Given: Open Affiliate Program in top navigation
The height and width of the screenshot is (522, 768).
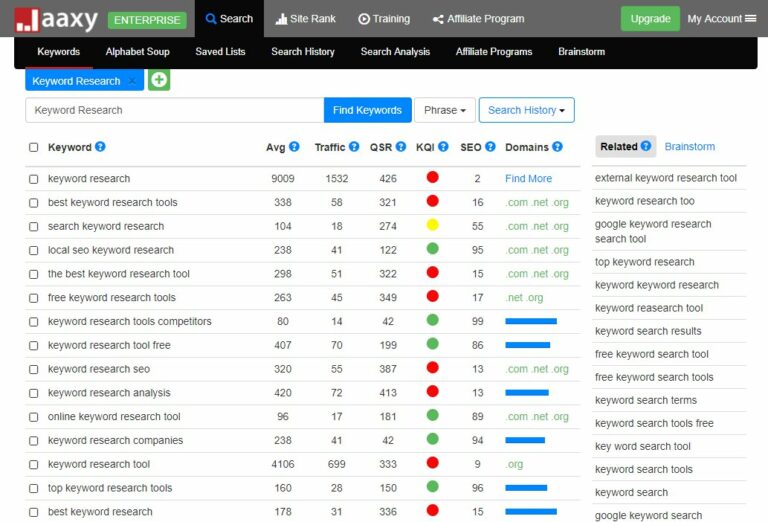Looking at the screenshot, I should [x=479, y=19].
